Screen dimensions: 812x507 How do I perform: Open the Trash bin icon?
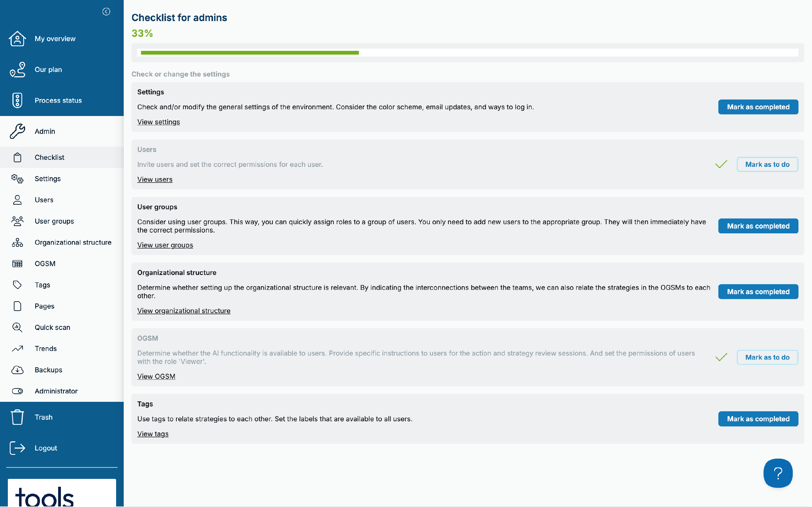17,417
